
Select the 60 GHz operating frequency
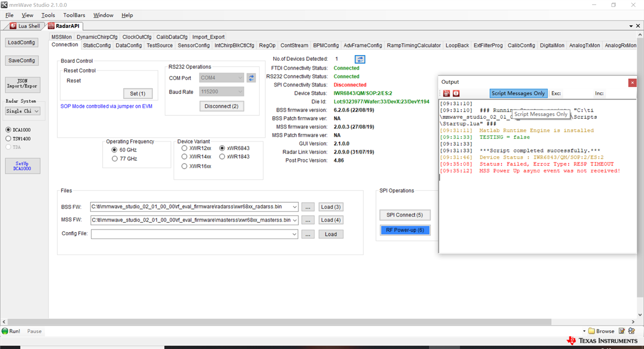tap(124, 150)
